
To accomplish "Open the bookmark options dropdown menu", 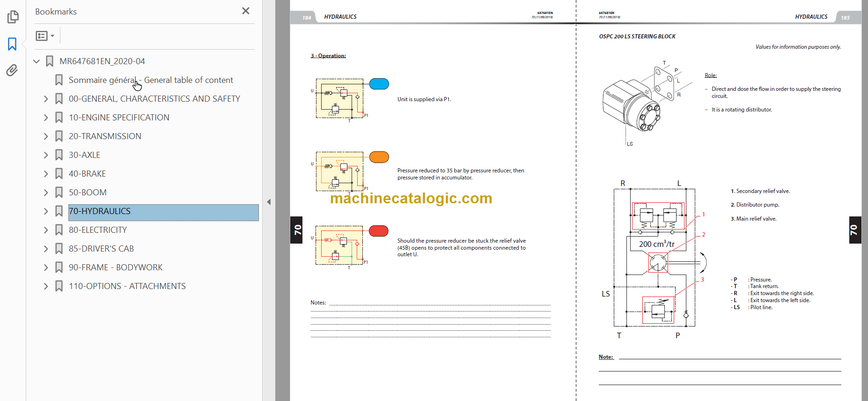I will tap(45, 36).
